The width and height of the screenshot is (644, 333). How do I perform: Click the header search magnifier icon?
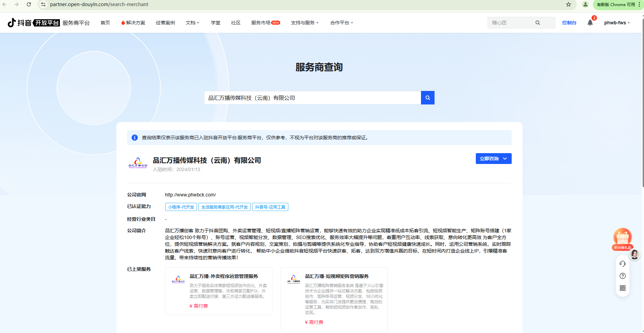tap(538, 23)
